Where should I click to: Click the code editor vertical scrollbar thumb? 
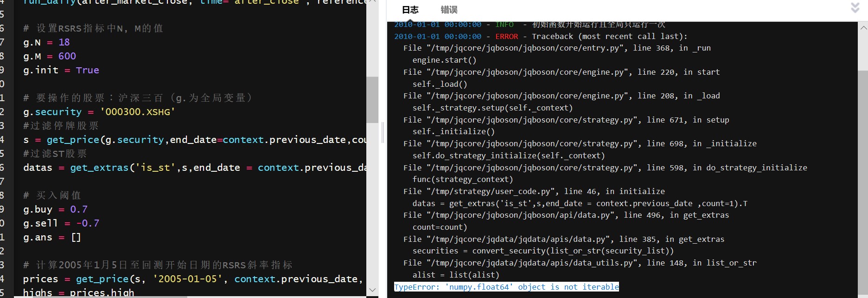pyautogui.click(x=372, y=100)
